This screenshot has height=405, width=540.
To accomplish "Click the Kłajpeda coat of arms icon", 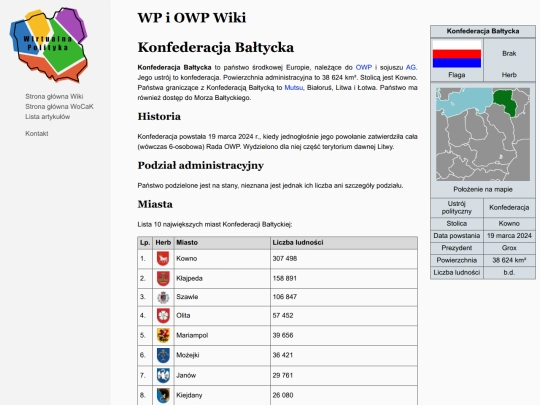I will [163, 279].
